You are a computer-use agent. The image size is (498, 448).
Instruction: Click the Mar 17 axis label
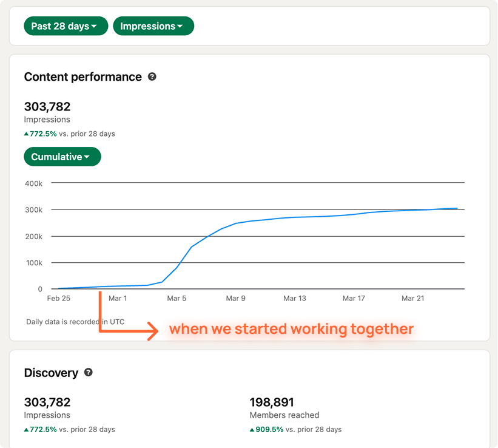click(354, 298)
